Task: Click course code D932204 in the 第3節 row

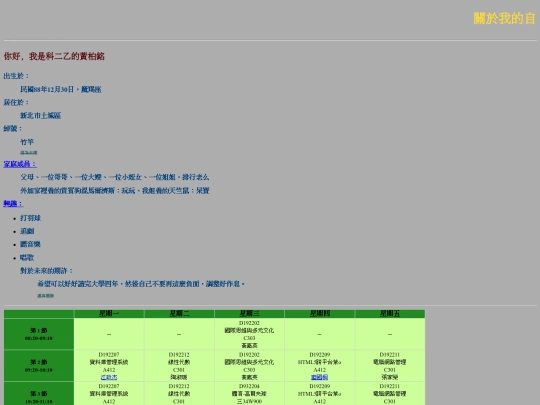Action: [x=249, y=386]
